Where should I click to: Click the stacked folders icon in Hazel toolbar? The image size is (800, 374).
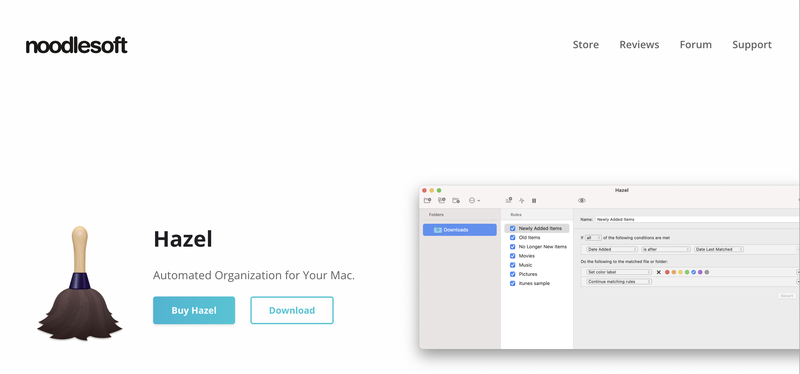pos(442,201)
